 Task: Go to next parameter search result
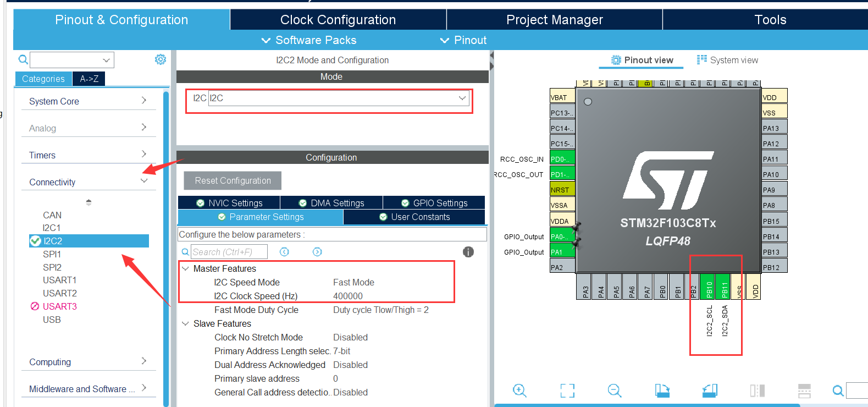(317, 252)
